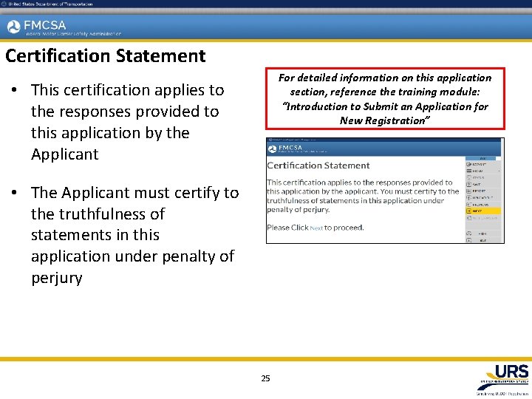Click the FMCSA logo in the slide header
The image size is (532, 399).
coord(36,26)
